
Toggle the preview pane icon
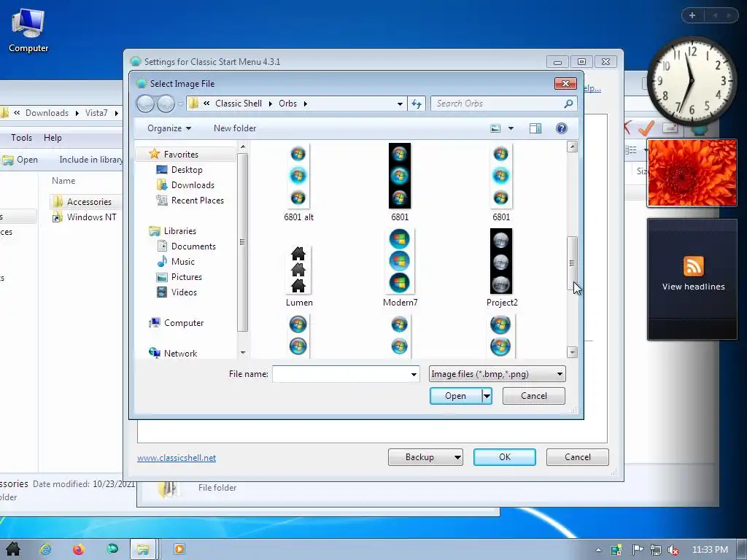(535, 128)
